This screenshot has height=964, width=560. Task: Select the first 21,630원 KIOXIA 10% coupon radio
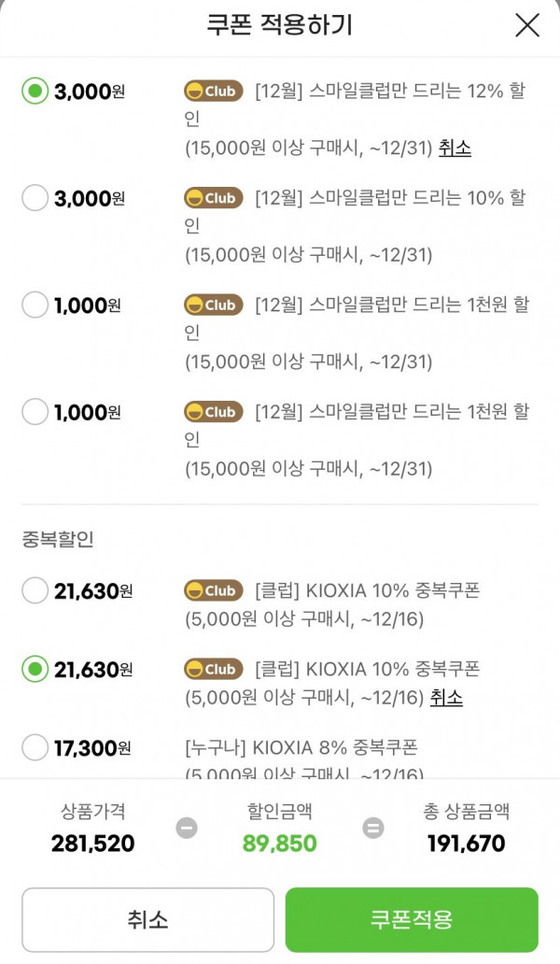pyautogui.click(x=35, y=590)
